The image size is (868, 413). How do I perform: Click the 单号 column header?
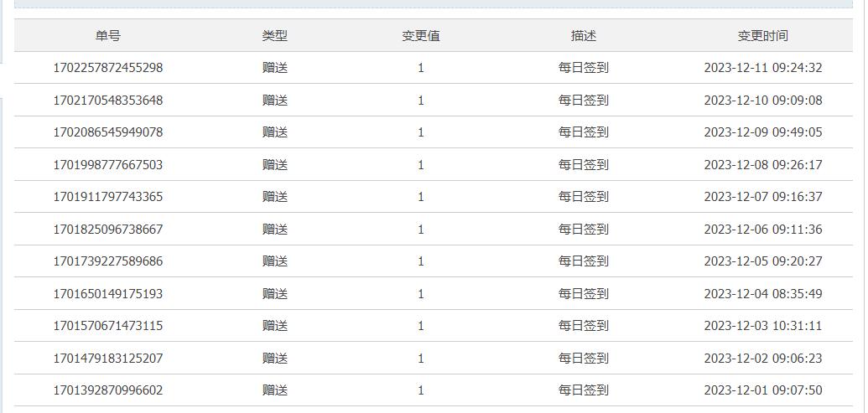point(107,36)
